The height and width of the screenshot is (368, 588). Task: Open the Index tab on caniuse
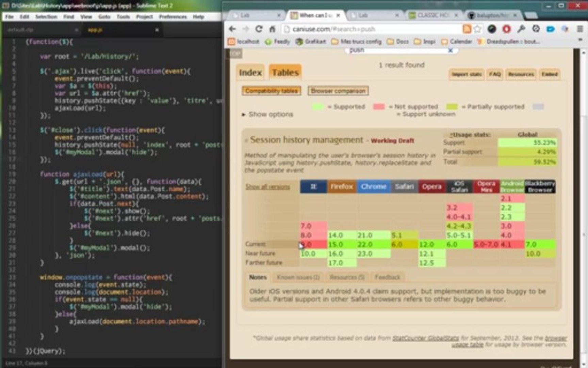click(x=250, y=73)
